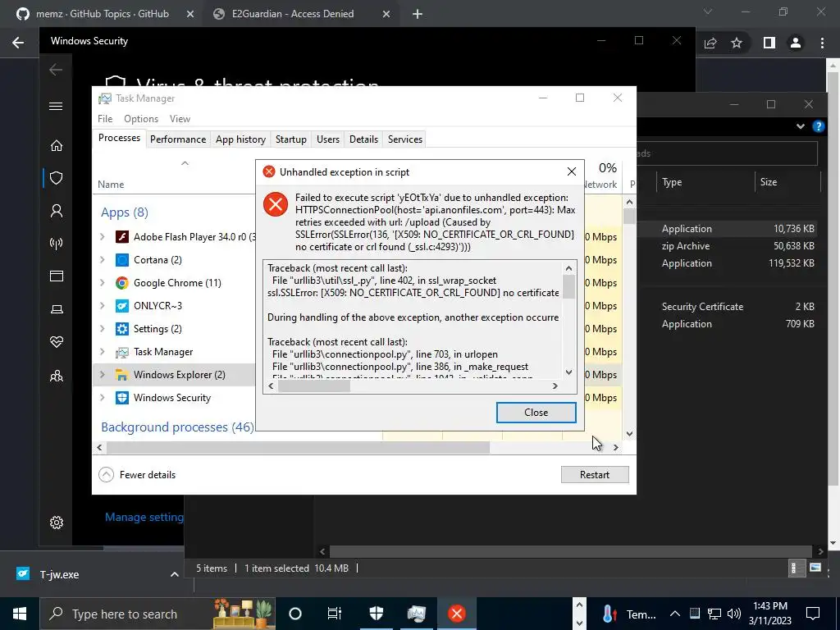Click traceback horizontal scrollbar in exception dialog
This screenshot has height=630, width=840.
[314, 386]
